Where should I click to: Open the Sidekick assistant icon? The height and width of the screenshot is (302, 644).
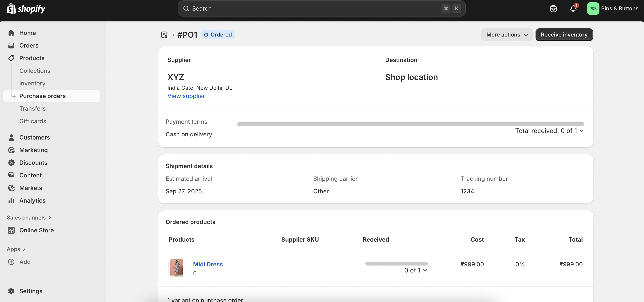click(553, 9)
